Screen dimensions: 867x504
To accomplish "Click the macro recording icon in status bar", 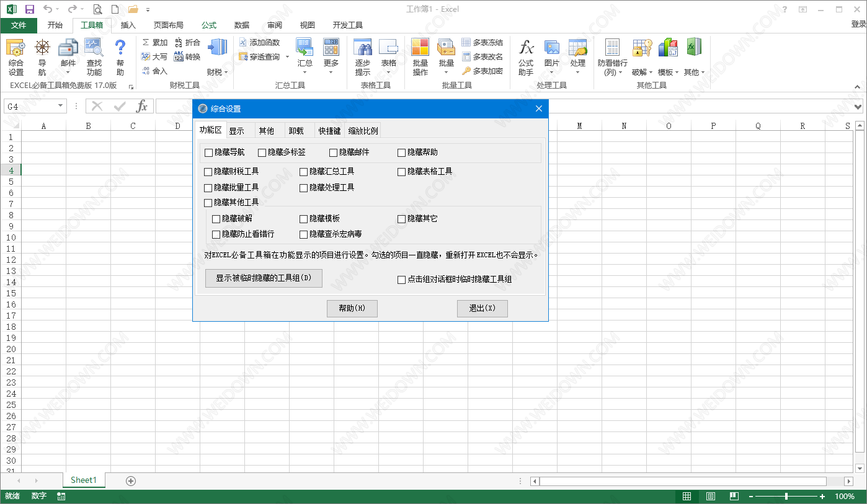I will tap(61, 497).
